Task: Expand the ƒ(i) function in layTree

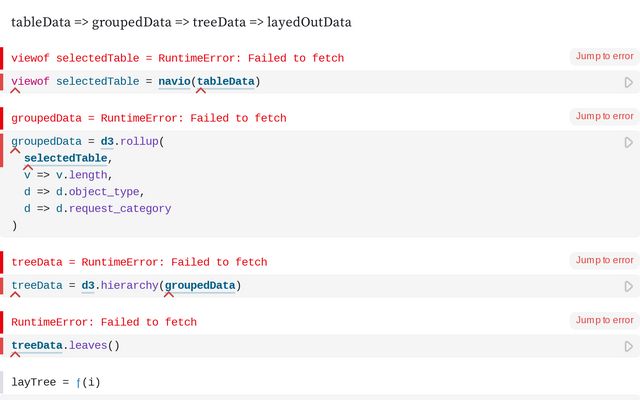Action: point(88,382)
